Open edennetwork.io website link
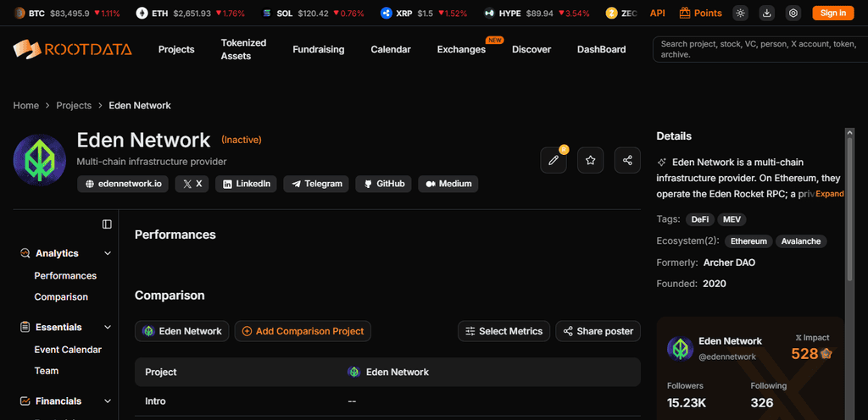 coord(123,184)
